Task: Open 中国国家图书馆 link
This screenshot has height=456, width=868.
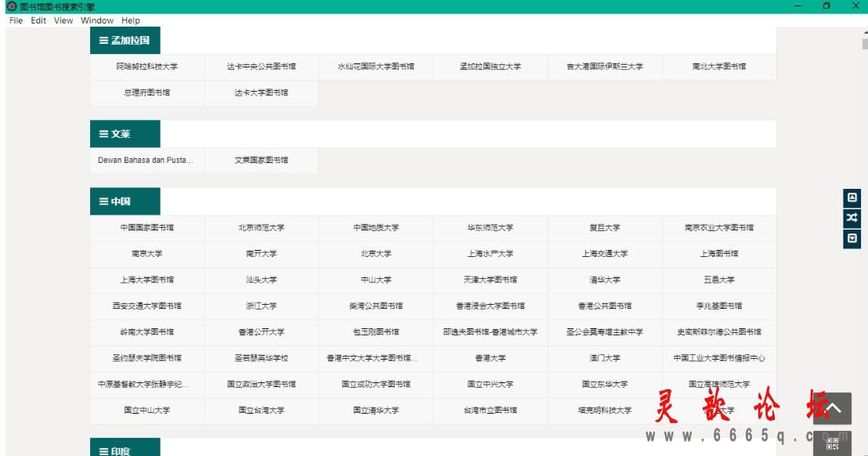Action: click(147, 227)
